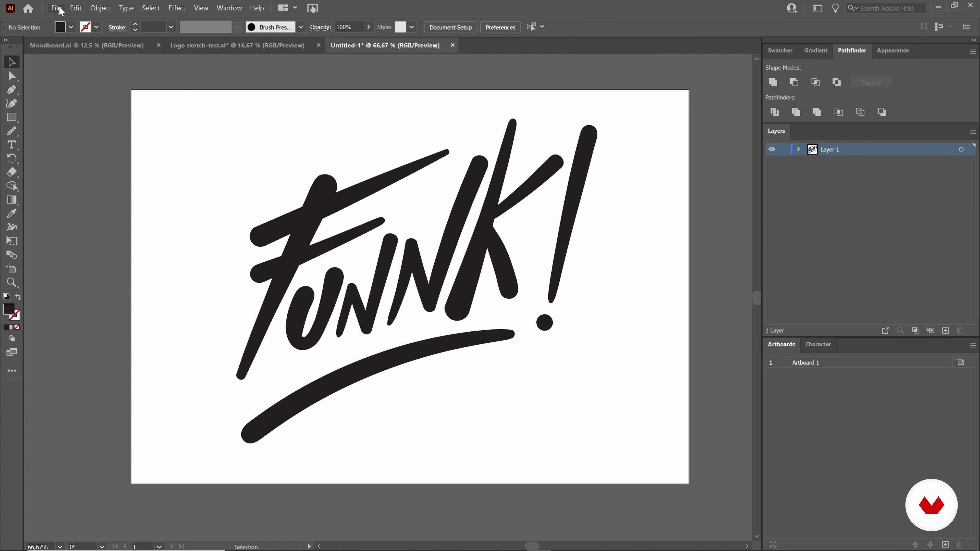The height and width of the screenshot is (551, 980).
Task: Switch to the Character tab
Action: click(818, 345)
